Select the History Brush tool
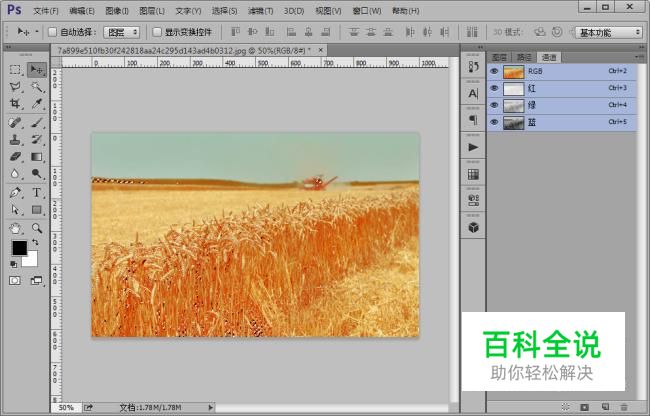This screenshot has height=416, width=650. click(x=36, y=140)
